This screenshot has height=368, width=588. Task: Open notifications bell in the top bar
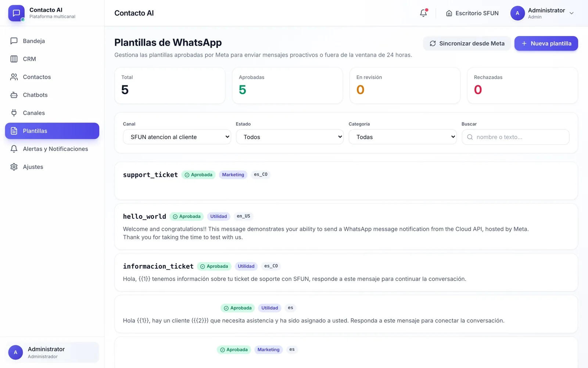click(423, 13)
